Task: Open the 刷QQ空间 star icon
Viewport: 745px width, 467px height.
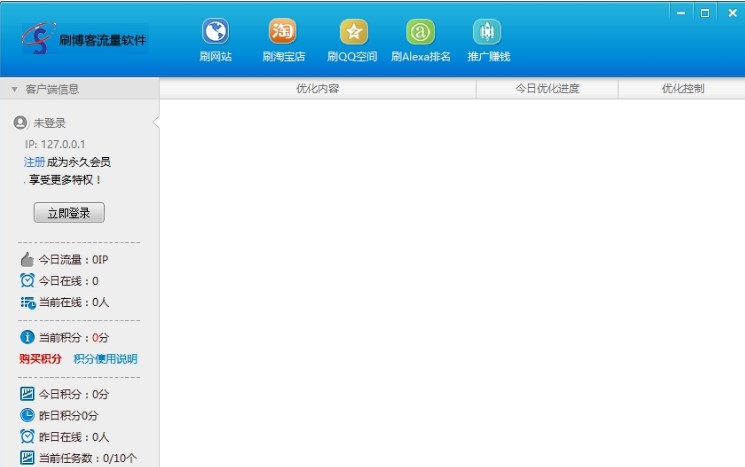Action: [x=353, y=31]
